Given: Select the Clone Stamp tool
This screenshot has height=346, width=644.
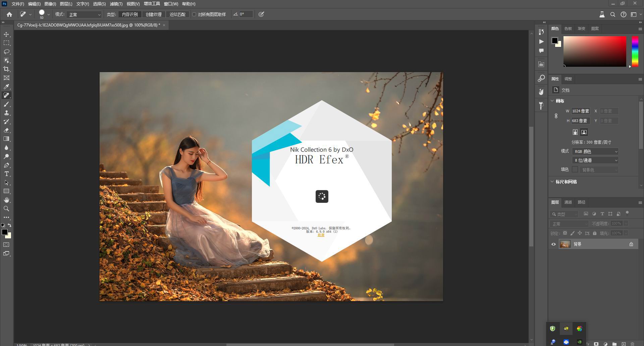Looking at the screenshot, I should [6, 113].
